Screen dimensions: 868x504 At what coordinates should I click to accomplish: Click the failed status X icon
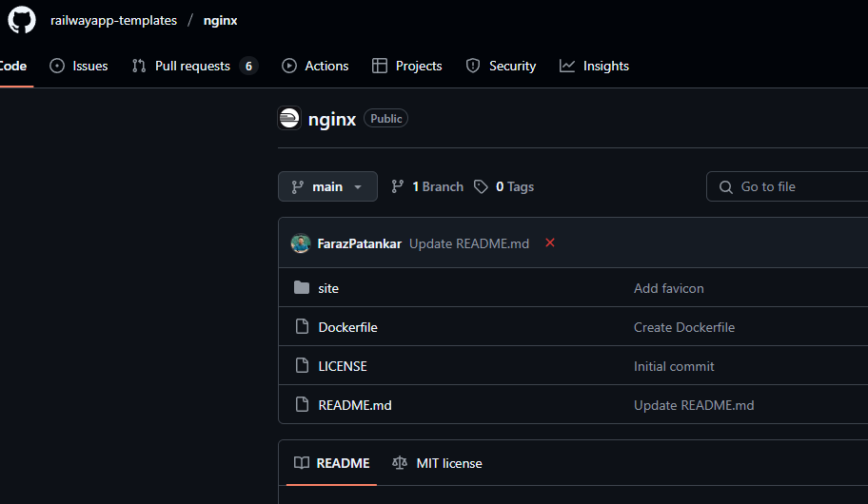[550, 243]
